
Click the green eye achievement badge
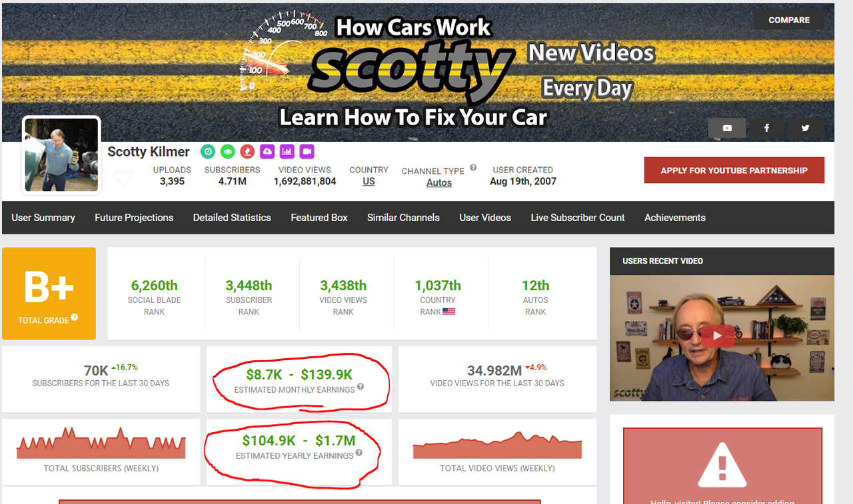(228, 152)
